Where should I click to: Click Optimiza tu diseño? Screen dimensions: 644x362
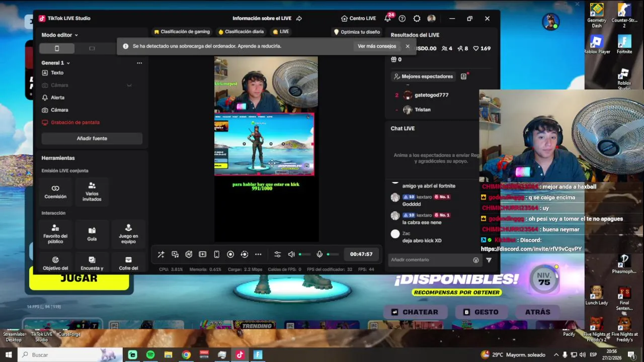click(357, 32)
